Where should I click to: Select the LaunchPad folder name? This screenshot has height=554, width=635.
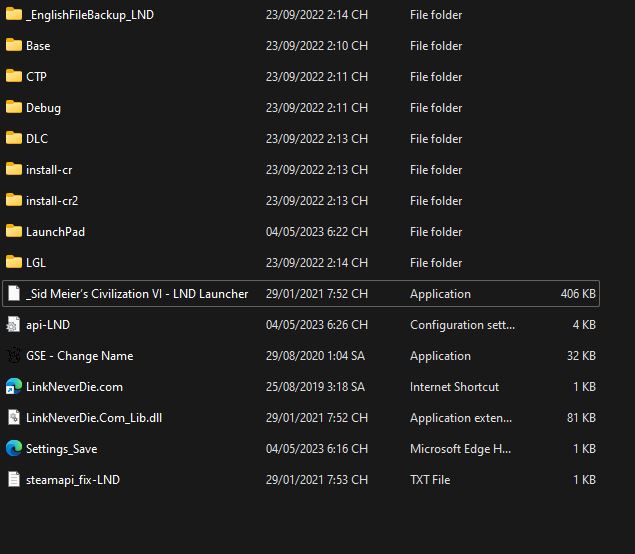pyautogui.click(x=55, y=232)
